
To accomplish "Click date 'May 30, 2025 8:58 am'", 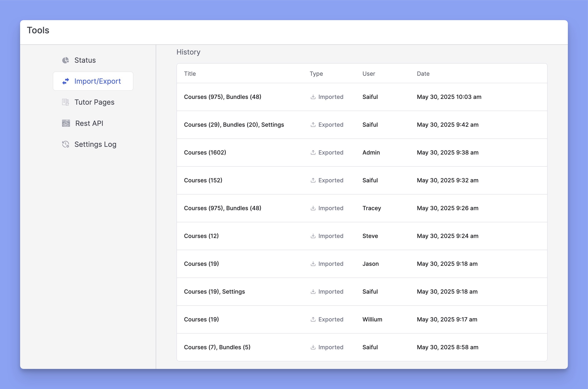I will click(448, 347).
